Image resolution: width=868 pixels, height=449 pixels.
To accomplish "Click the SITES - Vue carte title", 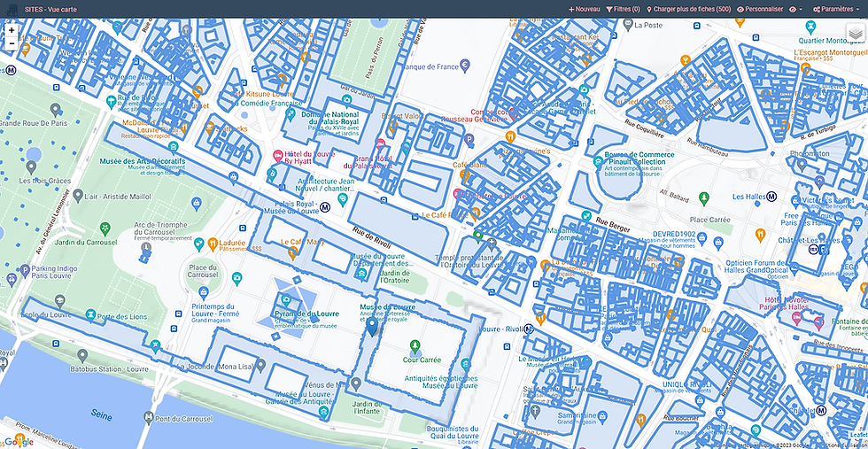I will pos(51,10).
